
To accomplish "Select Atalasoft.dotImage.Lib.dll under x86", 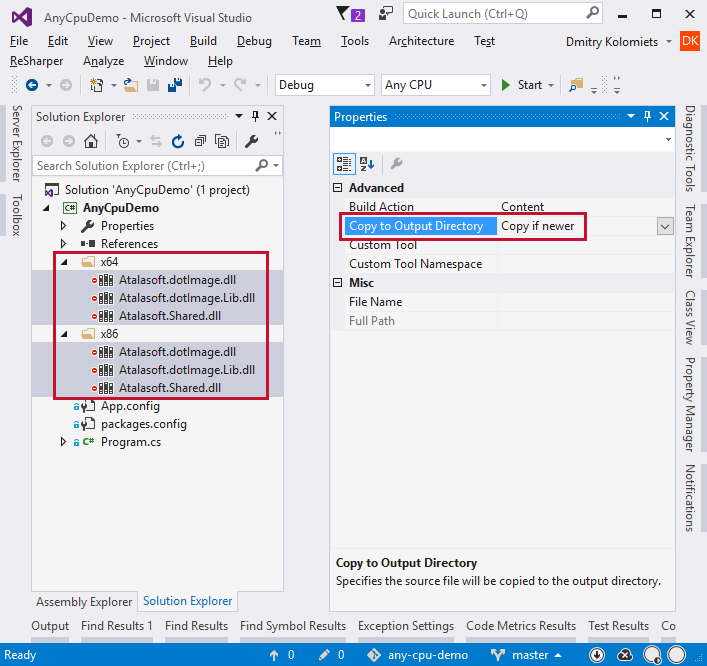I will click(x=187, y=370).
